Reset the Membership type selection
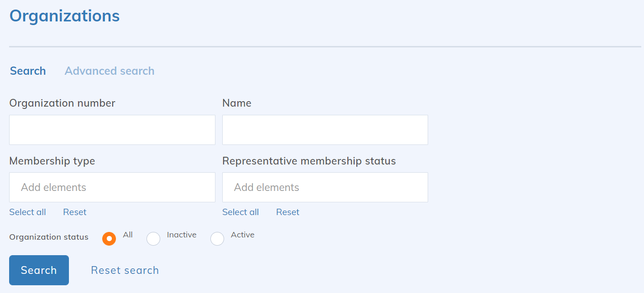This screenshot has height=293, width=644. (x=75, y=212)
